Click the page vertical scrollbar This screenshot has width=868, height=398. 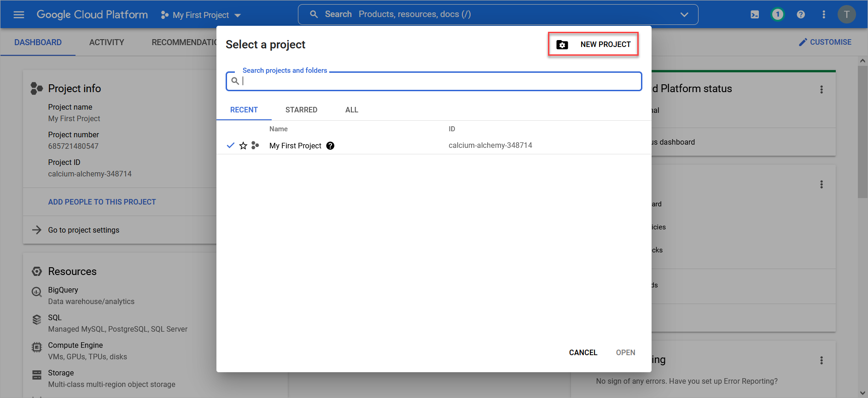(863, 132)
